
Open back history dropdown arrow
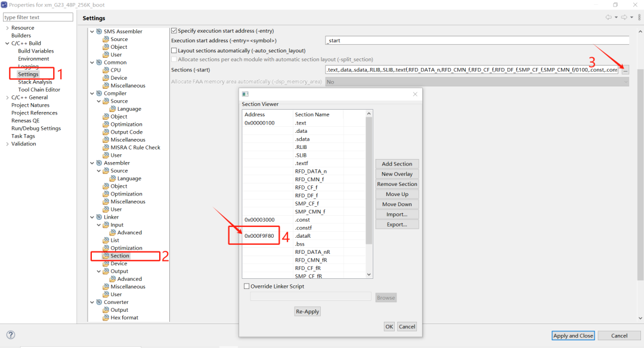click(x=616, y=17)
